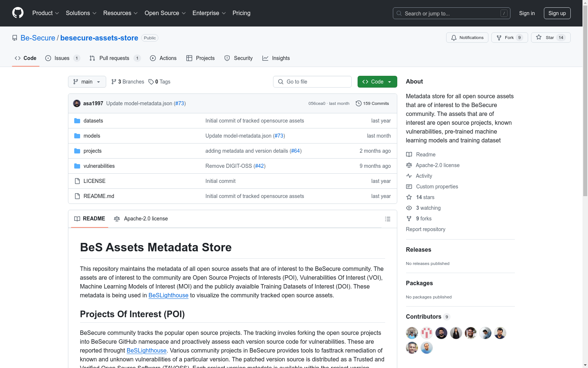The width and height of the screenshot is (588, 368).
Task: Open the green Code dropdown button
Action: coord(377,82)
